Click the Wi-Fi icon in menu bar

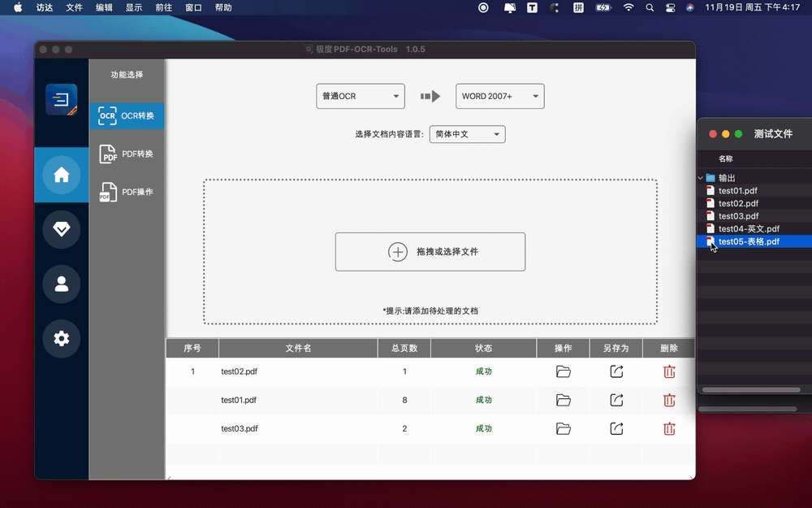(x=628, y=7)
